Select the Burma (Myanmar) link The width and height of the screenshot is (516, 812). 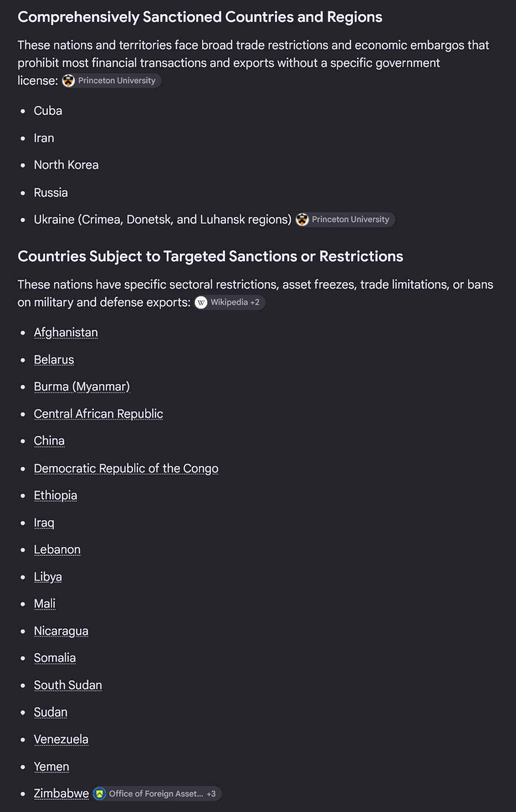pyautogui.click(x=82, y=386)
